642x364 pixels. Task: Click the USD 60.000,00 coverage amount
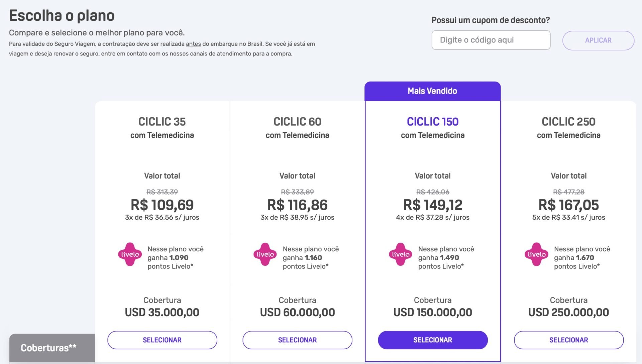pyautogui.click(x=297, y=312)
